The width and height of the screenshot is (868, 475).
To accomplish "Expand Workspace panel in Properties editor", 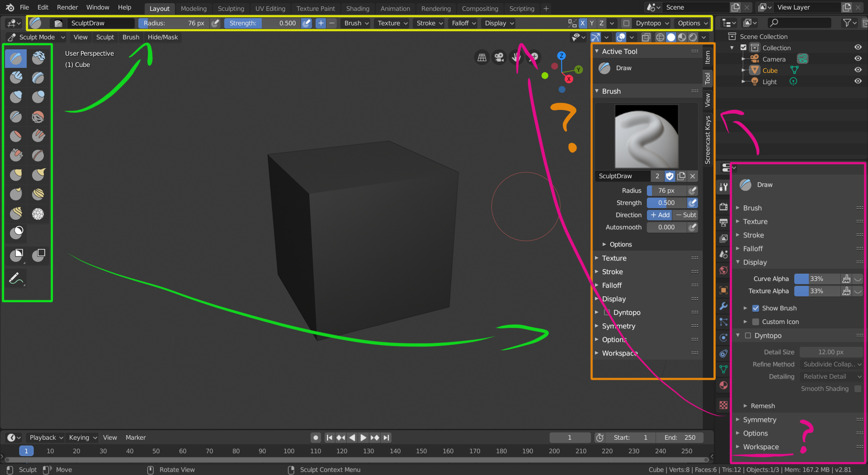I will click(x=798, y=446).
